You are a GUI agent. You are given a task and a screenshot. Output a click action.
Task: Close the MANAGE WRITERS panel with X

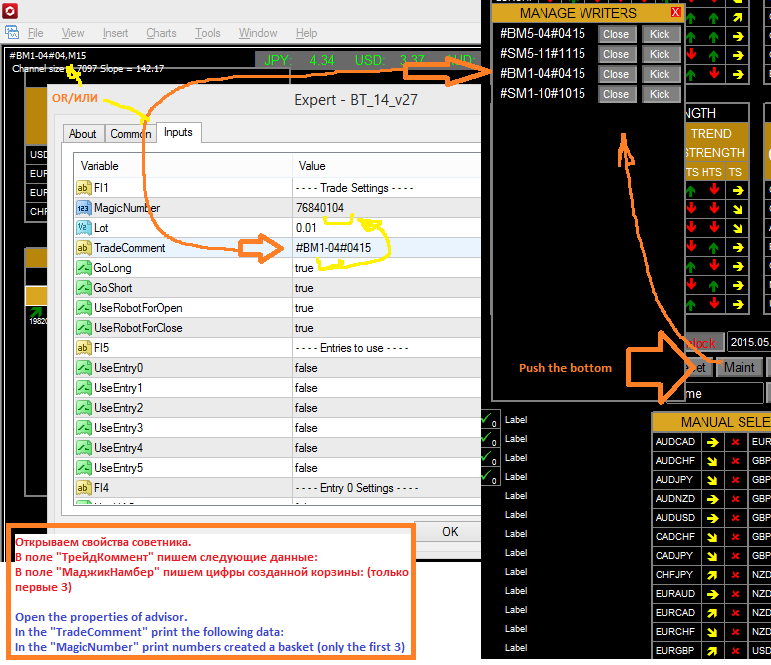(x=676, y=12)
